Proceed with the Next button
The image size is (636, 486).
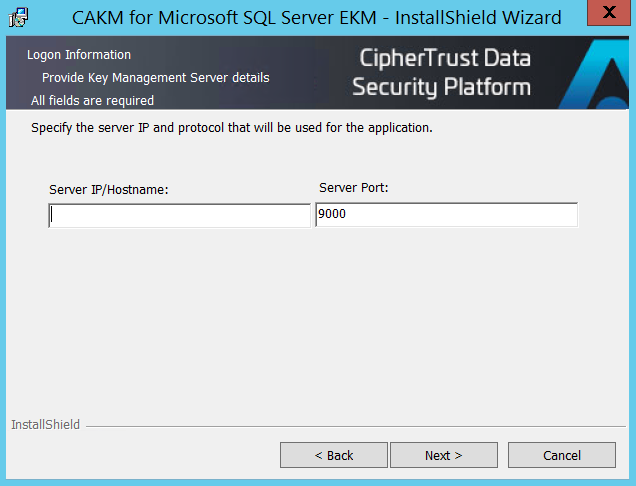click(x=443, y=455)
